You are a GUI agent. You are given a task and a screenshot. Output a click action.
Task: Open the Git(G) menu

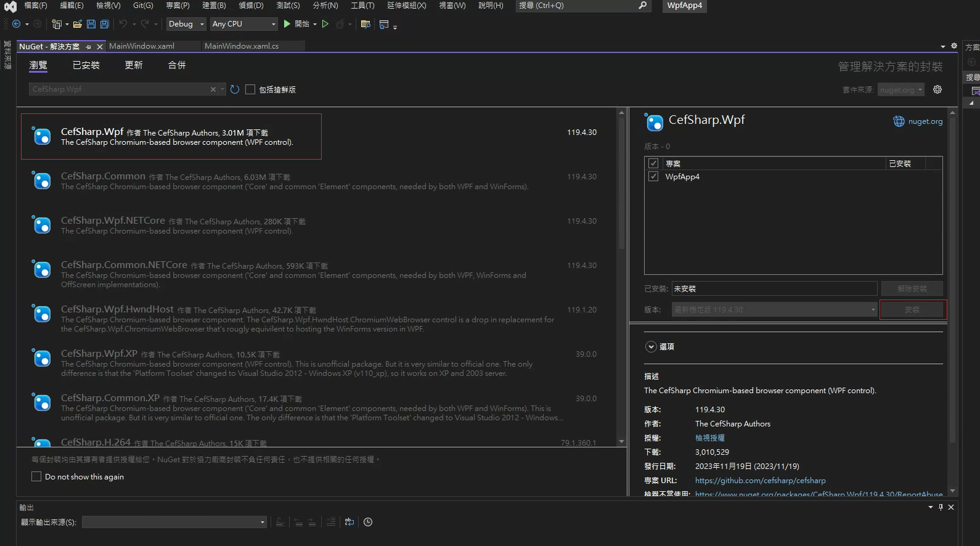(143, 6)
